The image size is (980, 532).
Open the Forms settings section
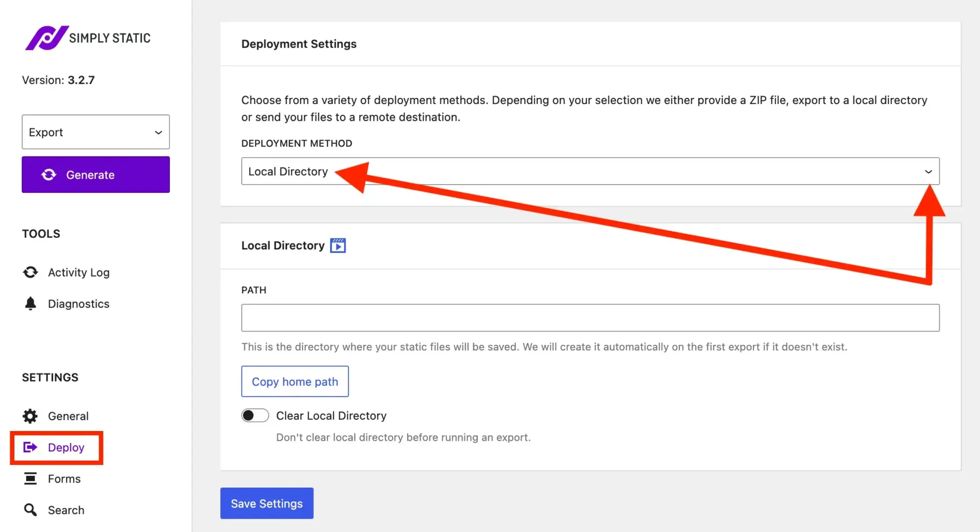64,479
